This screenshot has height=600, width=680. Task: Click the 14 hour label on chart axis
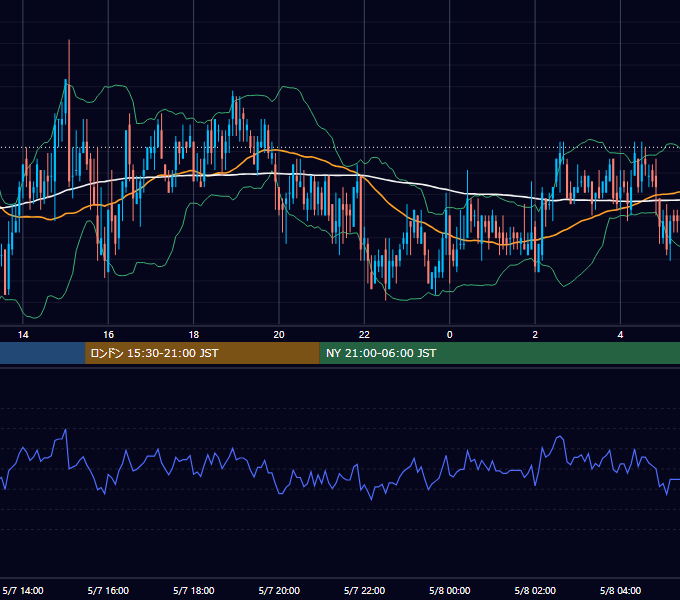23,335
